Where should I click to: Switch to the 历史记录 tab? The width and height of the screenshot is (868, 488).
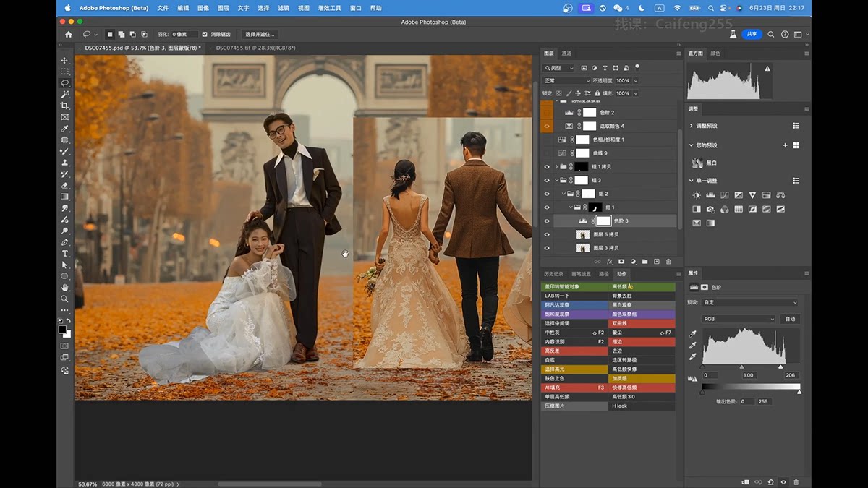(x=553, y=274)
